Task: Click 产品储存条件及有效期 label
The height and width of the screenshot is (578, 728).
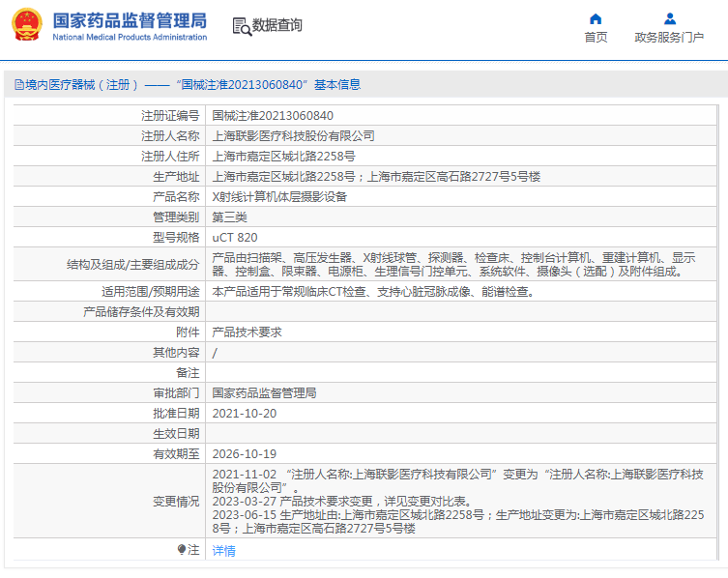Action: [141, 312]
